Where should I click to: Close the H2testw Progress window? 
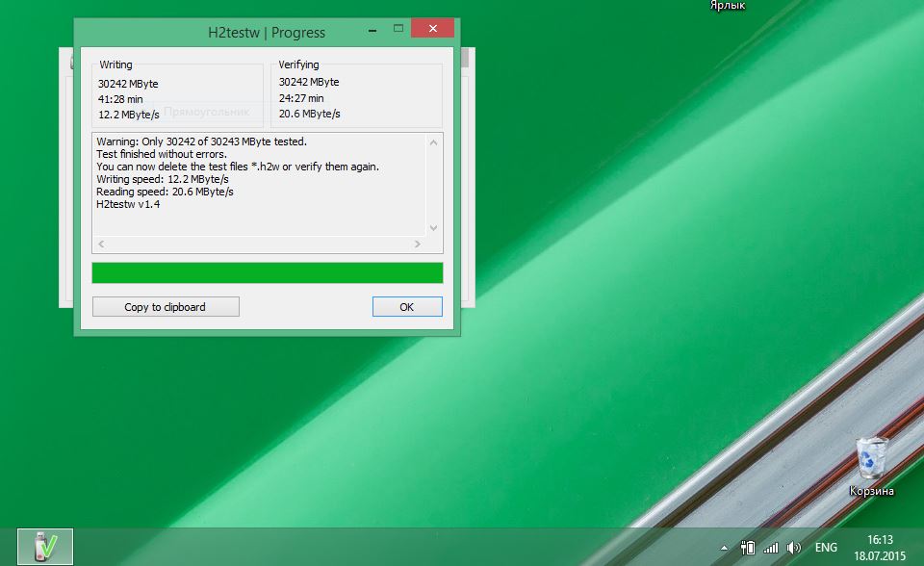pos(432,28)
